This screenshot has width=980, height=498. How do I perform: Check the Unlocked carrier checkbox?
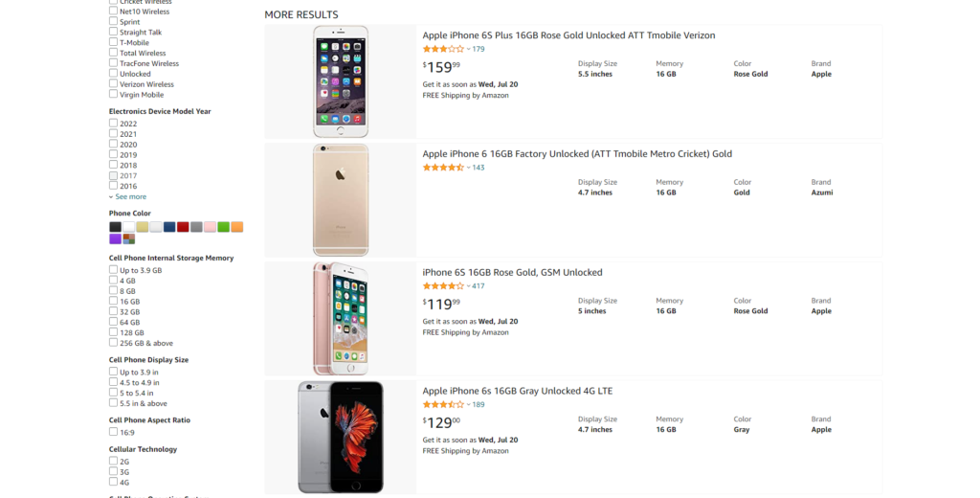click(114, 74)
